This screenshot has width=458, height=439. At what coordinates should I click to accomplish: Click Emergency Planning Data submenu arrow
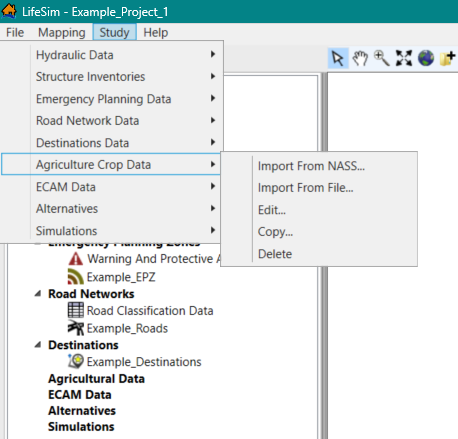(x=213, y=98)
